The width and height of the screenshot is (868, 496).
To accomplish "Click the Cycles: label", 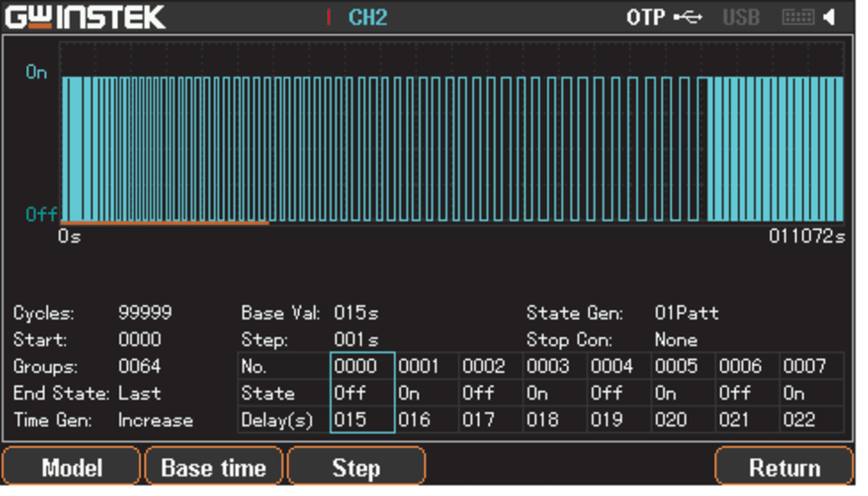I will tap(43, 313).
